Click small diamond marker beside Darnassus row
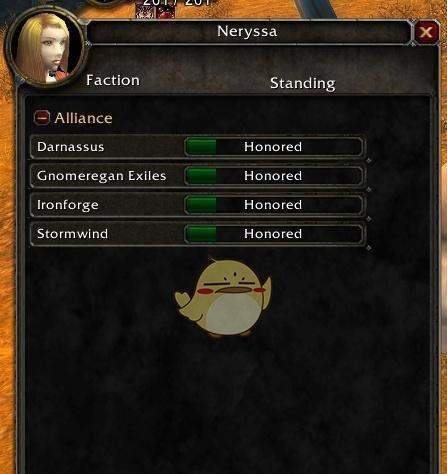 click(x=369, y=160)
